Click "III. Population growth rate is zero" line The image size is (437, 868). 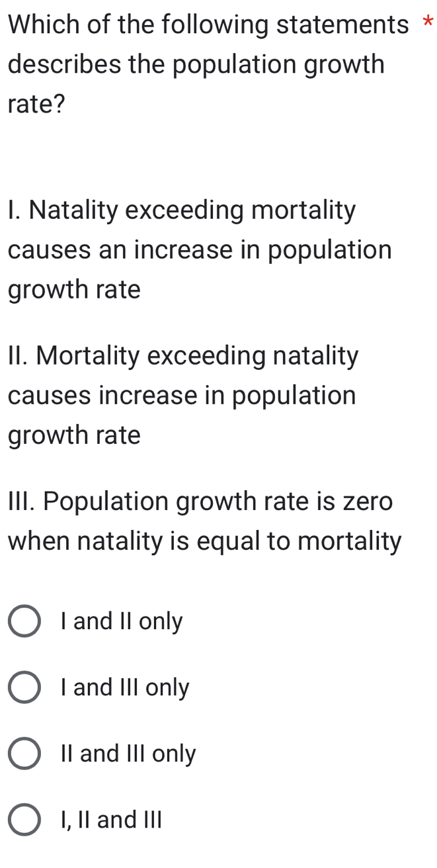pos(200,502)
